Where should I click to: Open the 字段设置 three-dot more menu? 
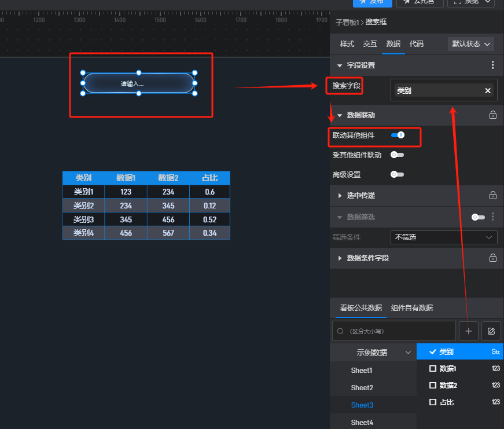pos(492,65)
